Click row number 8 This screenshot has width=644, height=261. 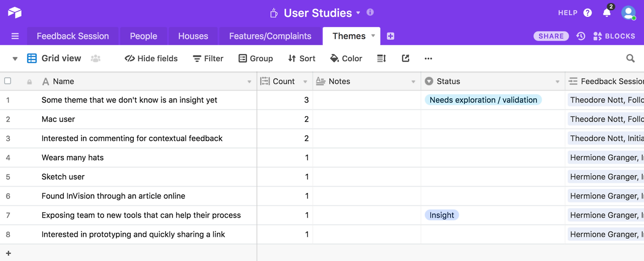[x=8, y=234]
